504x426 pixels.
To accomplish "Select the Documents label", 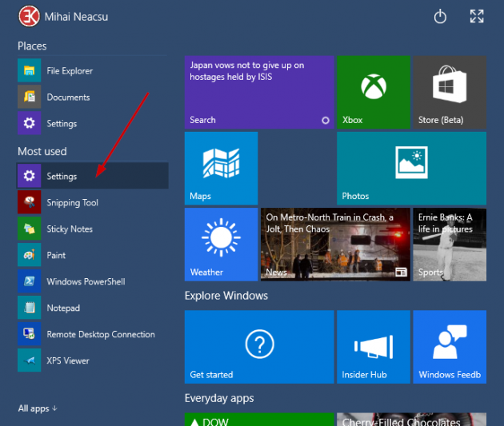I will [68, 97].
